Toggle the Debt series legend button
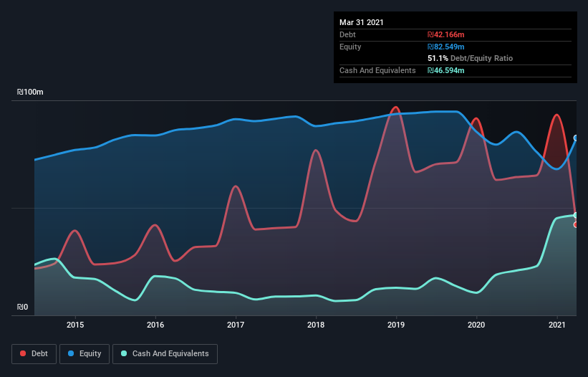 pyautogui.click(x=34, y=354)
